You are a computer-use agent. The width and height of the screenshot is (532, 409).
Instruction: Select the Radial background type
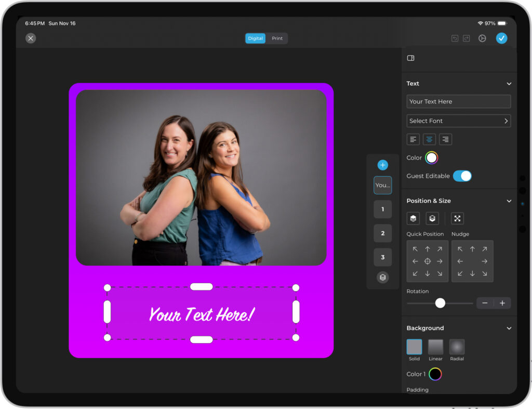(x=457, y=347)
